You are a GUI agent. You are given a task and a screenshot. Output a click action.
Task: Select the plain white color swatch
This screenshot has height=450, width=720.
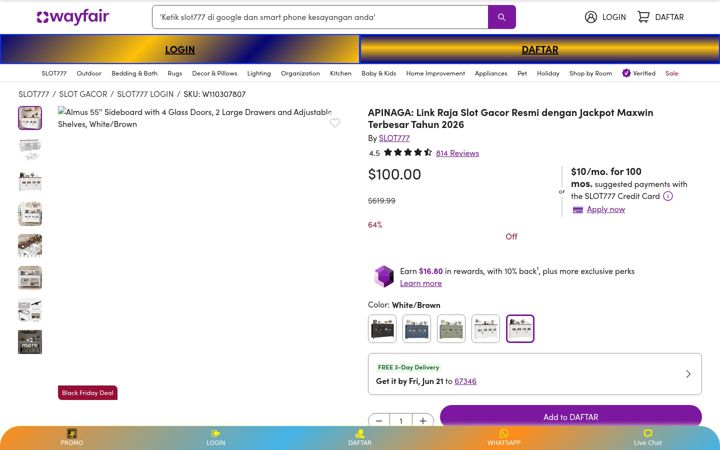coord(485,329)
